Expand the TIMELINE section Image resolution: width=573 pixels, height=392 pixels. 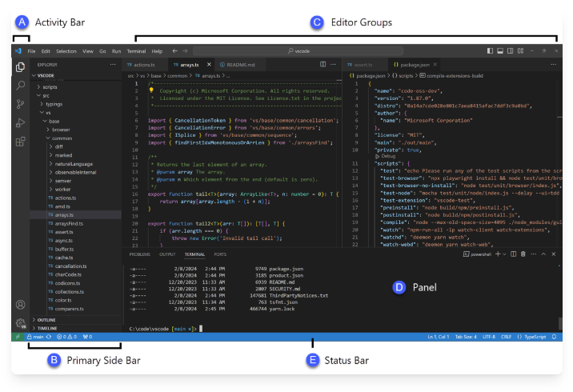[x=46, y=328]
